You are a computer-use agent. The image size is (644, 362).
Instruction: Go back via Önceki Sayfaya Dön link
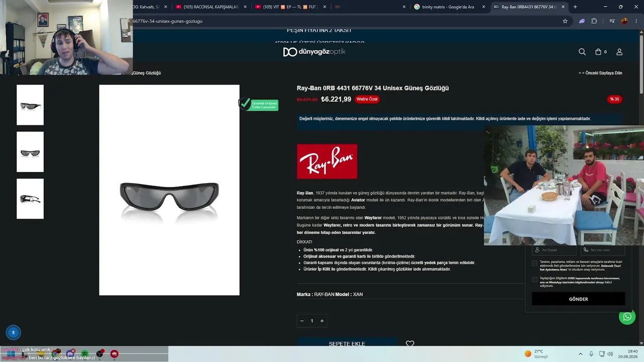(600, 73)
